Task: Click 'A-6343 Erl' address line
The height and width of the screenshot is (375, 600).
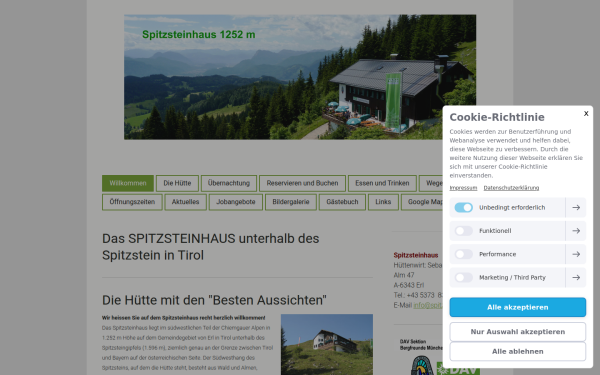Action: pyautogui.click(x=409, y=285)
